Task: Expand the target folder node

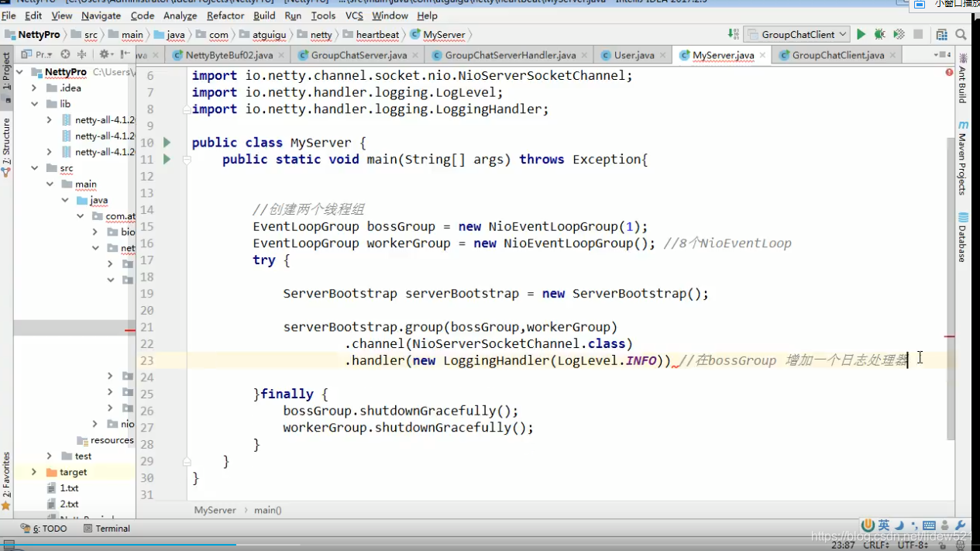Action: [x=34, y=472]
